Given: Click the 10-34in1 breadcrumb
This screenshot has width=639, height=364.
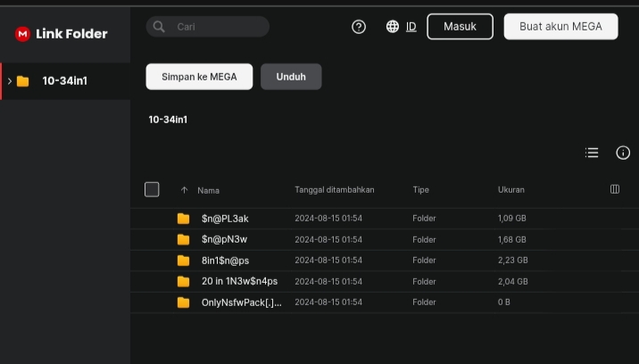Looking at the screenshot, I should click(x=168, y=120).
